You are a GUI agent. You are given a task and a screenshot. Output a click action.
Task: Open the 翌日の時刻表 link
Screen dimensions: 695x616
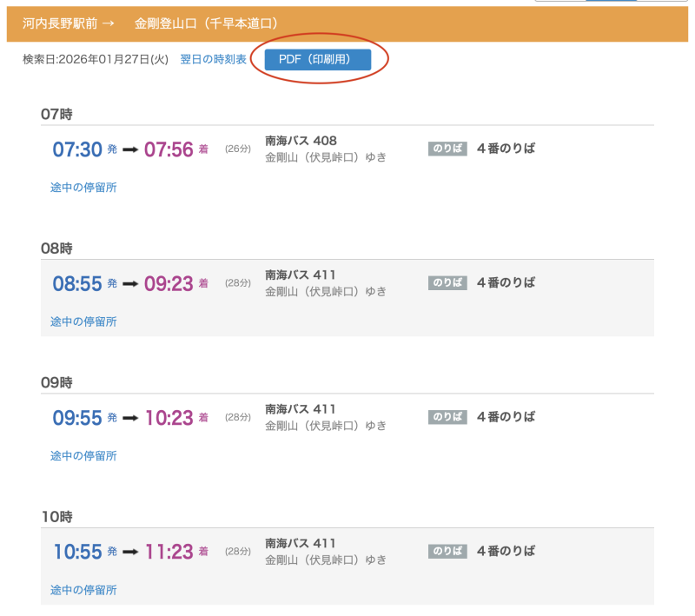[x=213, y=59]
